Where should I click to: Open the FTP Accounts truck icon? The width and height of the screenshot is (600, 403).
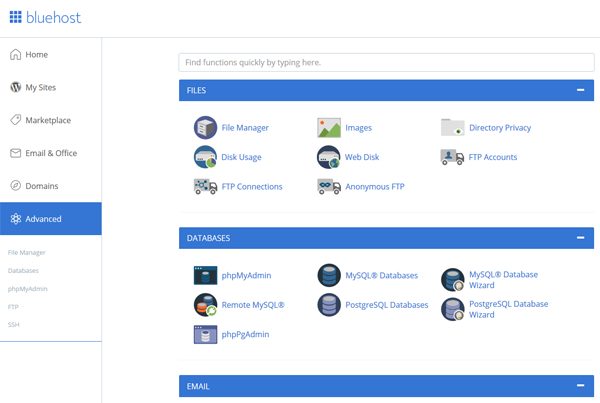pos(452,157)
